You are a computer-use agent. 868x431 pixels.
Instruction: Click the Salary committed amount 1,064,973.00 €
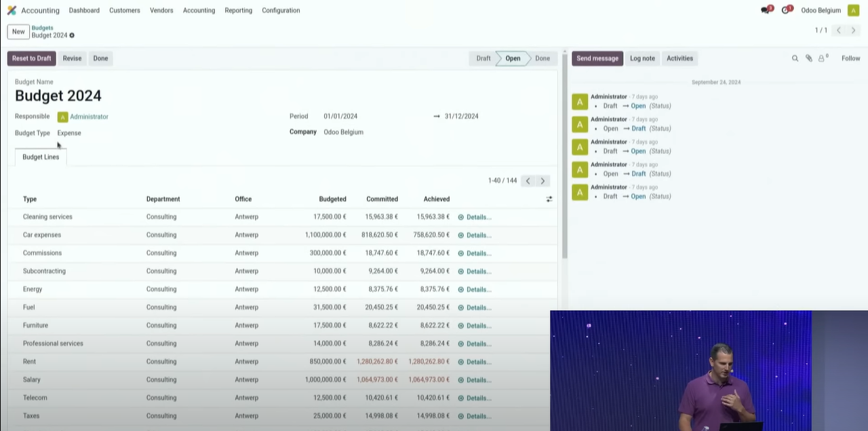pyautogui.click(x=378, y=380)
